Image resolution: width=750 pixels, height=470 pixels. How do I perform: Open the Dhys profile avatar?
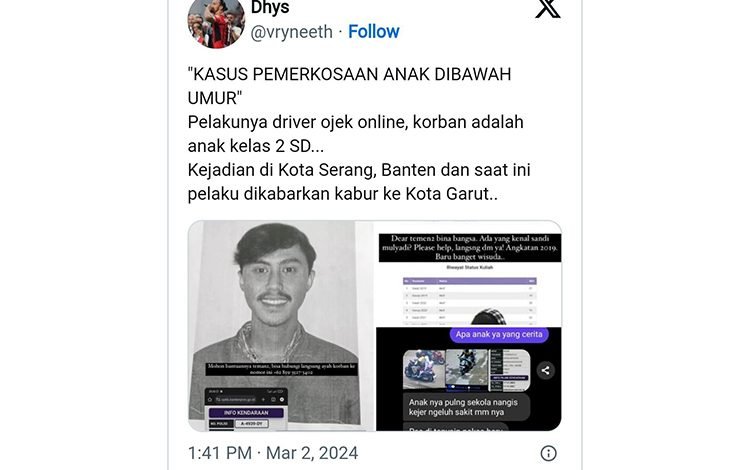tap(216, 22)
